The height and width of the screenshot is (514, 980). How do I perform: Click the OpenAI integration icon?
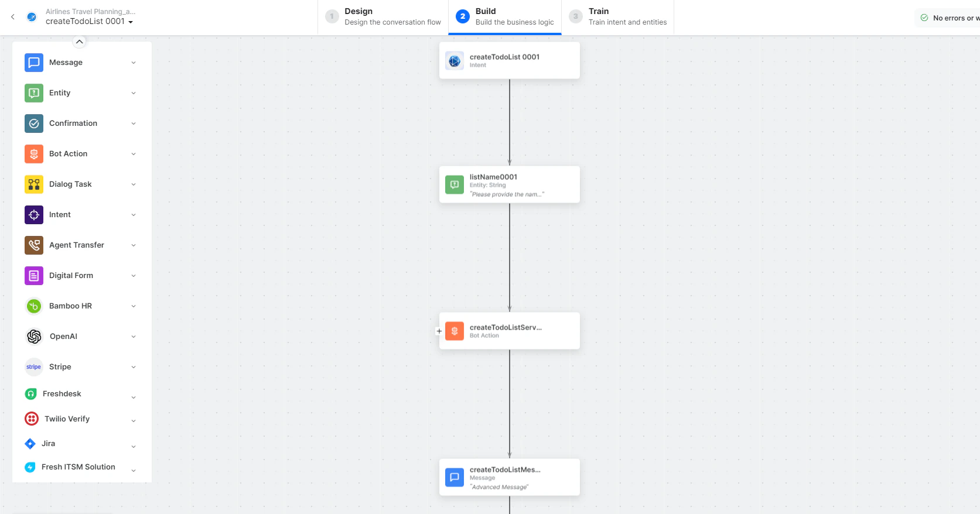pos(33,336)
